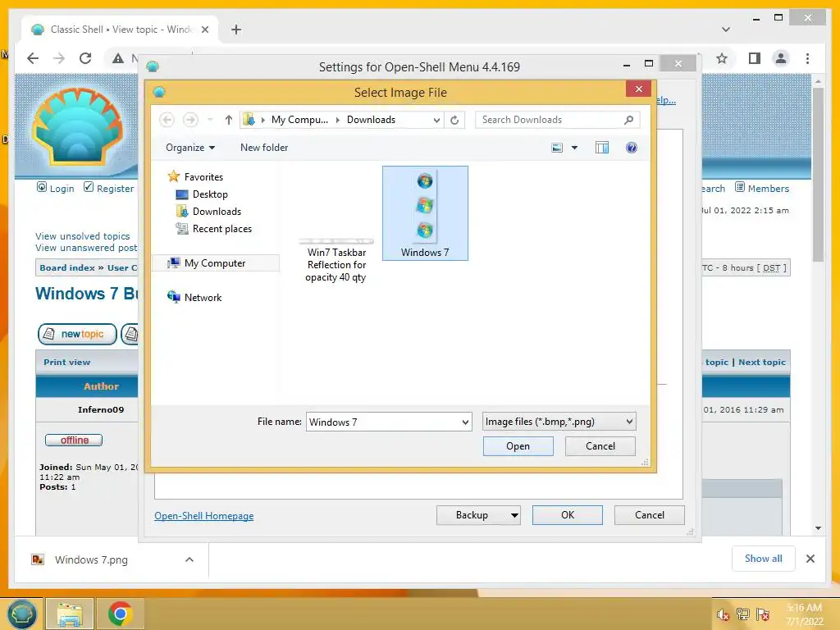840x630 pixels.
Task: Click OK in Open-Shell settings
Action: pos(568,515)
